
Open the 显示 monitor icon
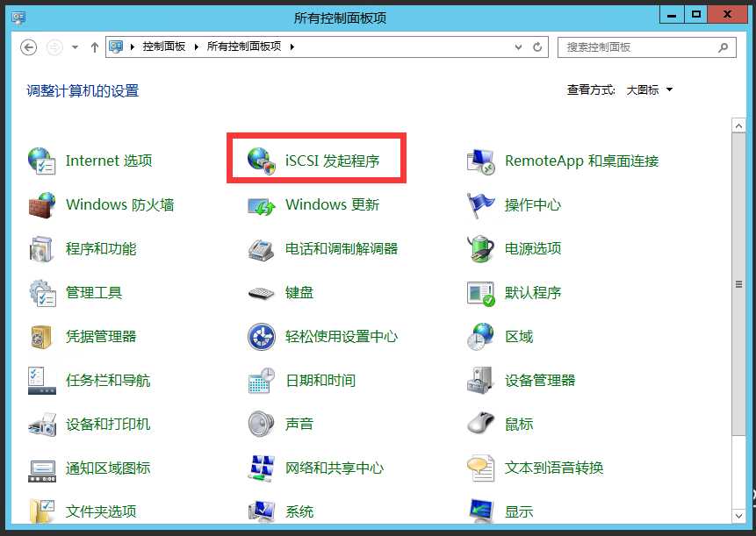point(480,511)
